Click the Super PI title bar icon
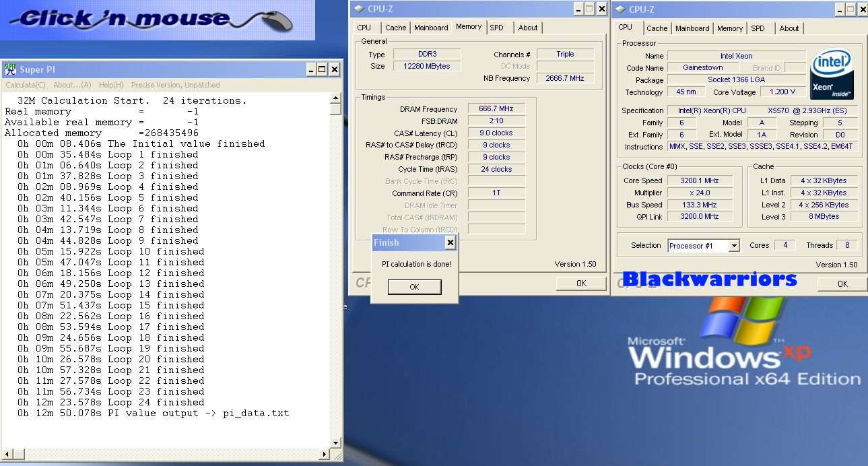The image size is (868, 466). [11, 69]
